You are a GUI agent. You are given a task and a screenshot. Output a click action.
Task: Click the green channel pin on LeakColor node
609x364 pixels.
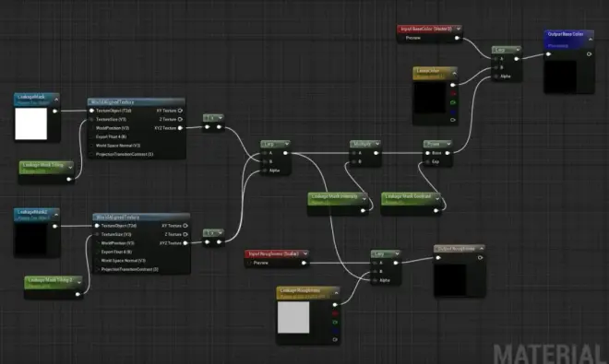tap(453, 102)
